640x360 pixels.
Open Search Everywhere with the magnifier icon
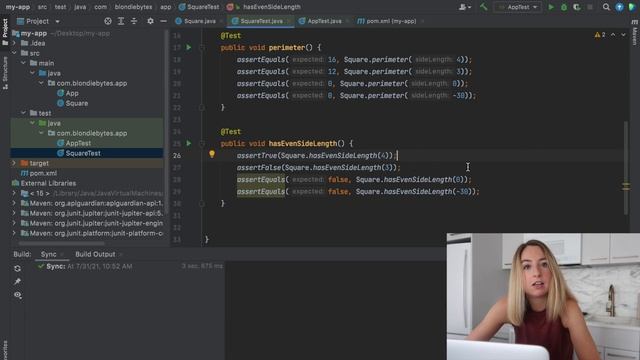(x=606, y=7)
